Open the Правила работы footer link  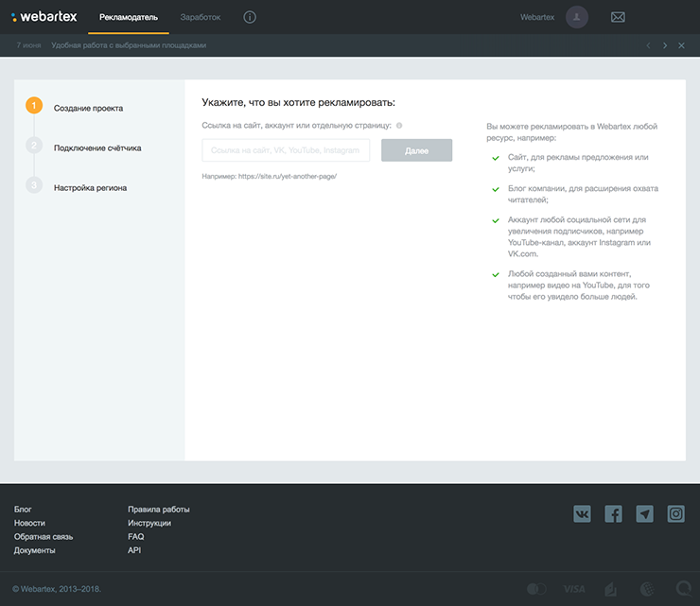point(159,510)
